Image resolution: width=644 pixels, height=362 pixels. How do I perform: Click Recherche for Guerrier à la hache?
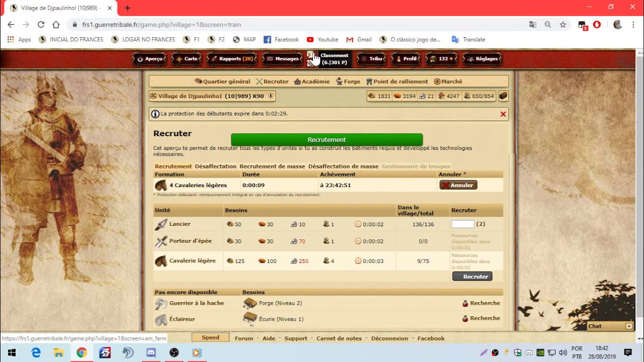pyautogui.click(x=481, y=303)
